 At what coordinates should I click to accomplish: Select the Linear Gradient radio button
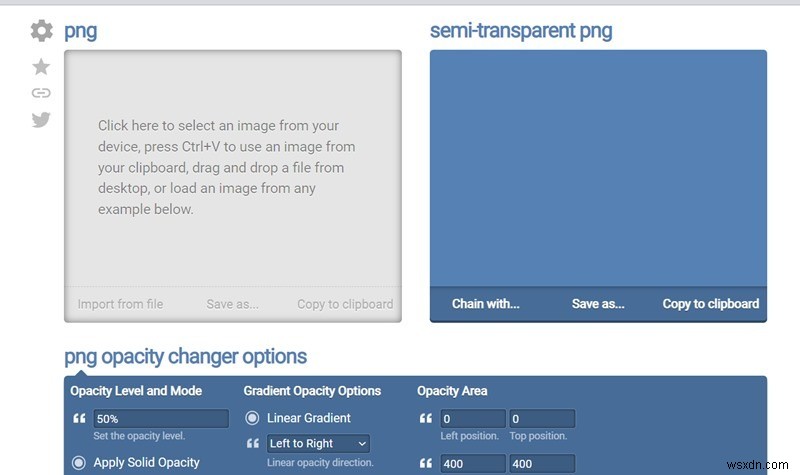coord(252,418)
